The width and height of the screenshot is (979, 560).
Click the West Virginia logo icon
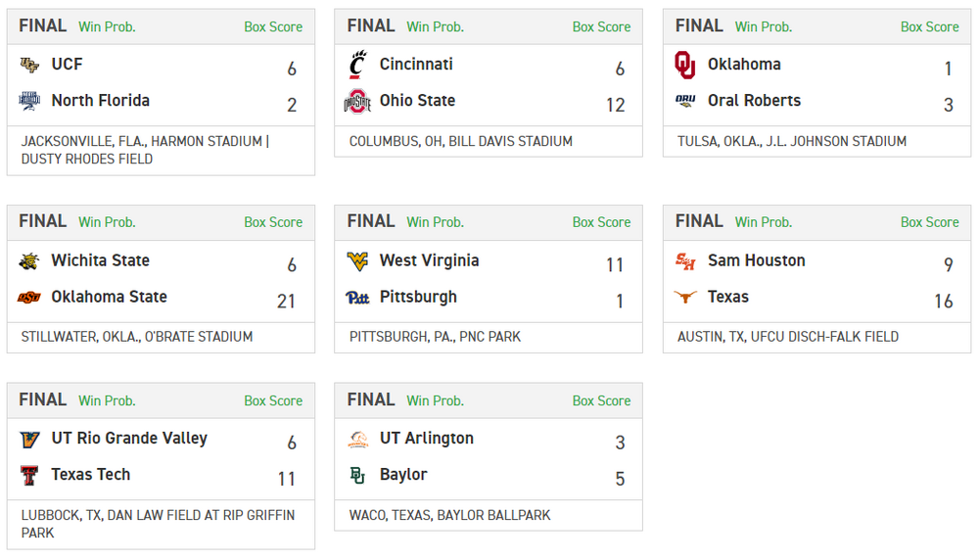tap(357, 261)
